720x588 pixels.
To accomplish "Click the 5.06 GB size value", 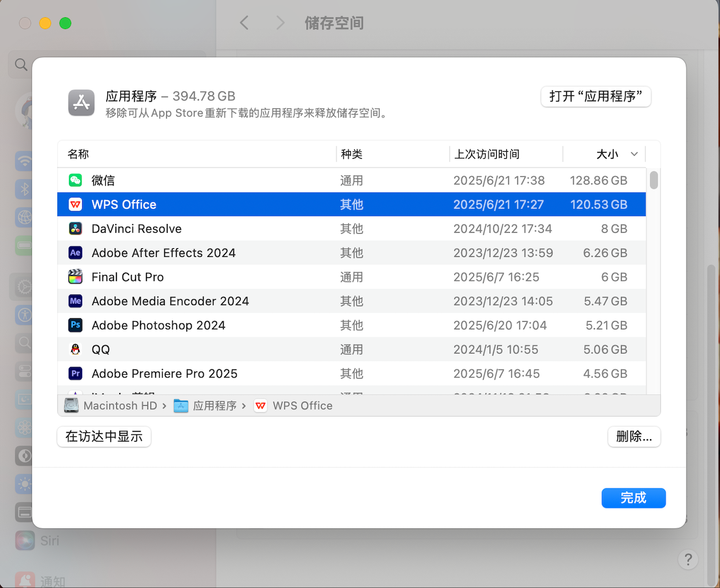I will click(605, 350).
